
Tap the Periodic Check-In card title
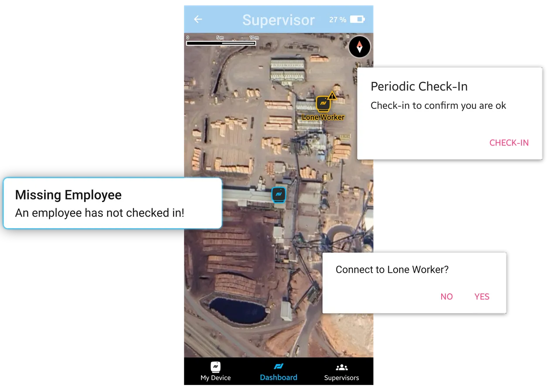point(419,86)
